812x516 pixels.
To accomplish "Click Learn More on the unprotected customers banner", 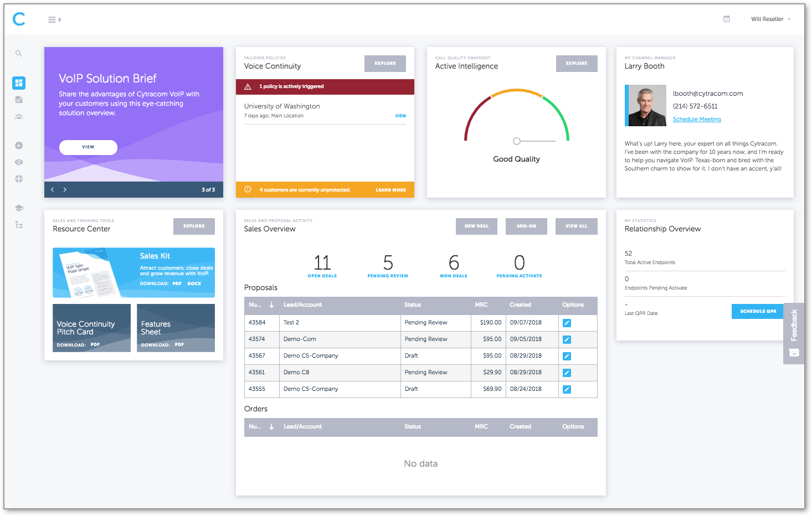I will (390, 190).
